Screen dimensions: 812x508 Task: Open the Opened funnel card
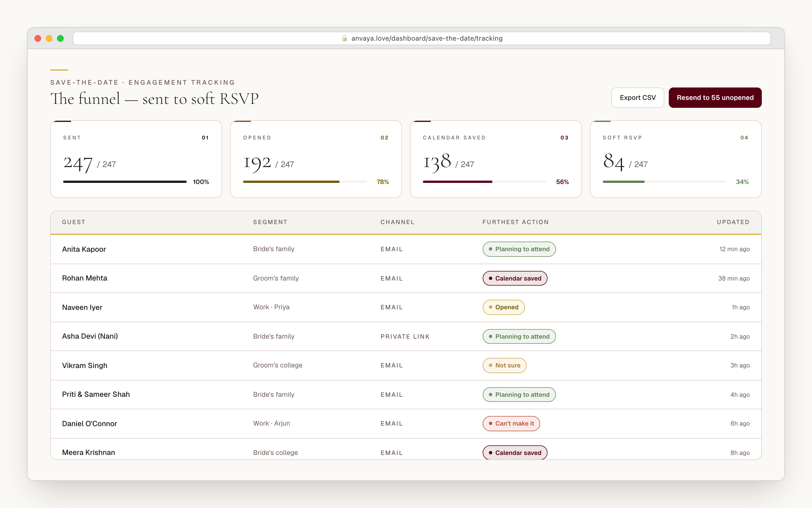click(x=316, y=159)
